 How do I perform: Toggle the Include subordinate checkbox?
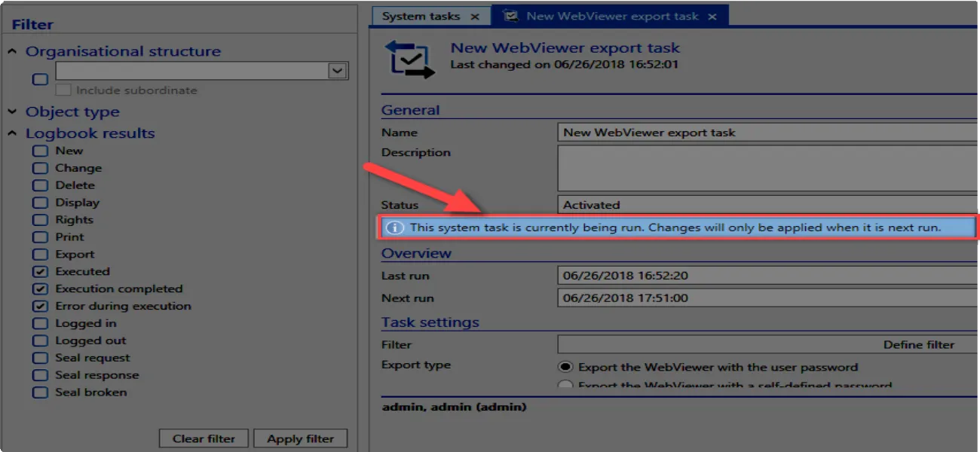click(63, 90)
